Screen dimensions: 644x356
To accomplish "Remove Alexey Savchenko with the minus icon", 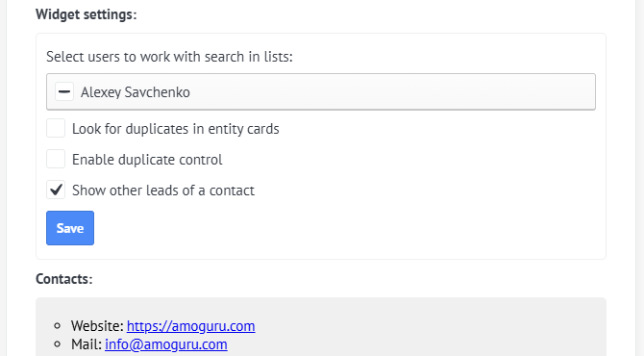I will coord(64,91).
